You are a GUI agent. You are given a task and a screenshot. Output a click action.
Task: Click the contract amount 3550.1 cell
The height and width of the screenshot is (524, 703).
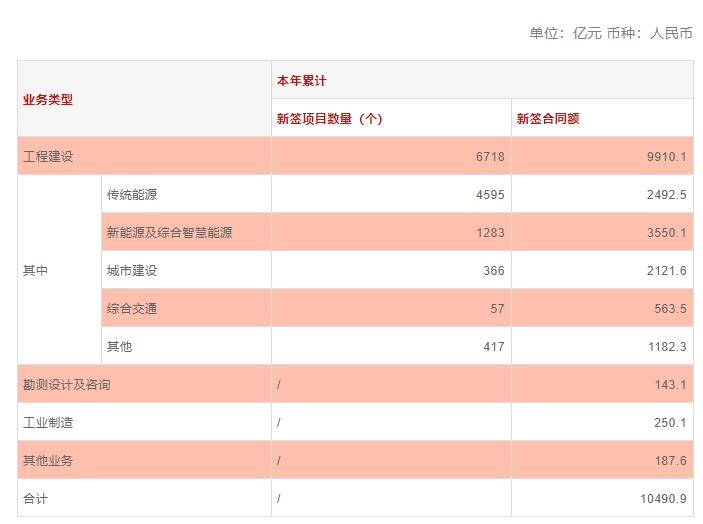click(x=665, y=232)
